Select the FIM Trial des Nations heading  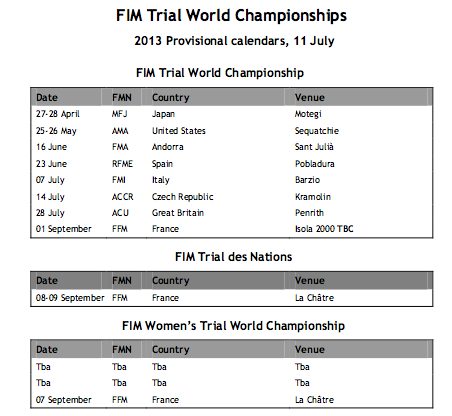[234, 257]
